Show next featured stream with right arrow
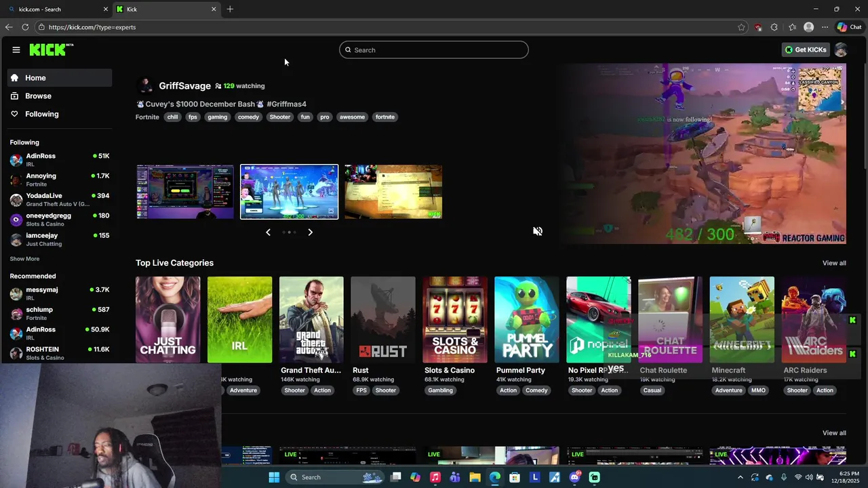The height and width of the screenshot is (488, 868). 310,232
